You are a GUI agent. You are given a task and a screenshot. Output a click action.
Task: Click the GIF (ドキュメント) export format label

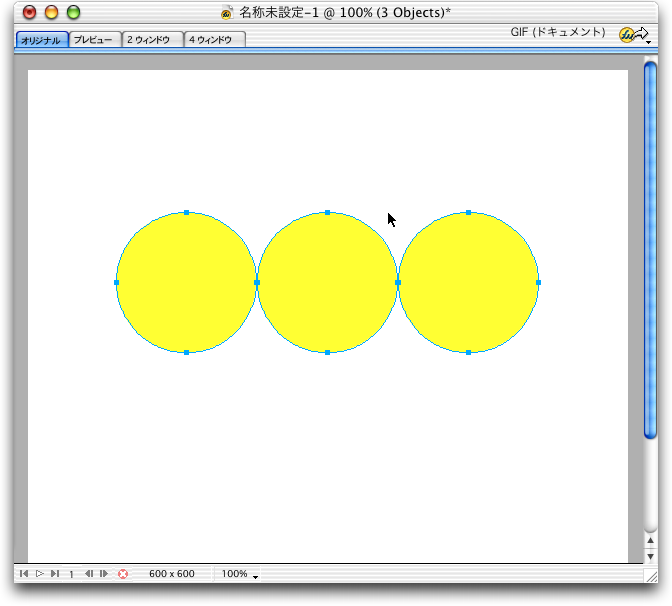point(558,32)
